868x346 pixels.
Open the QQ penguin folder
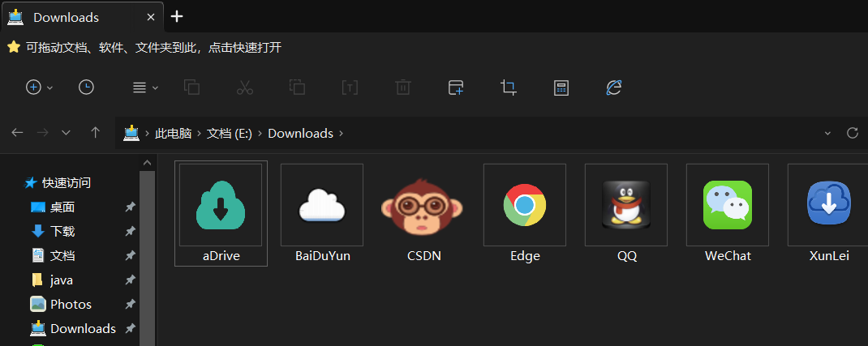(x=626, y=213)
